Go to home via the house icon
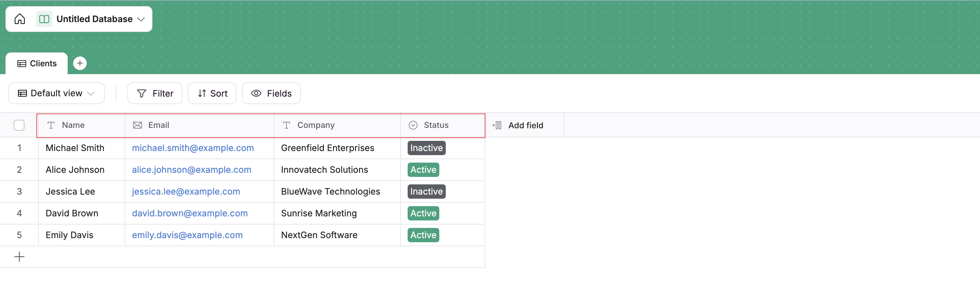This screenshot has height=281, width=980. pyautogui.click(x=20, y=19)
